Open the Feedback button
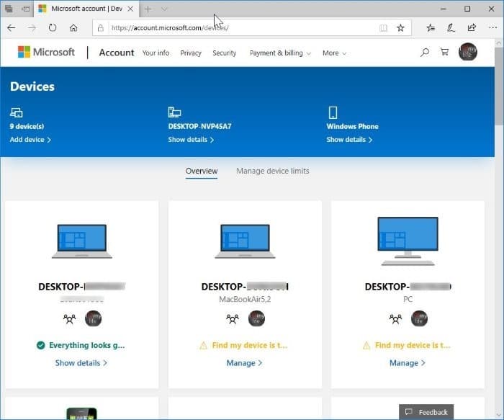 pyautogui.click(x=426, y=412)
